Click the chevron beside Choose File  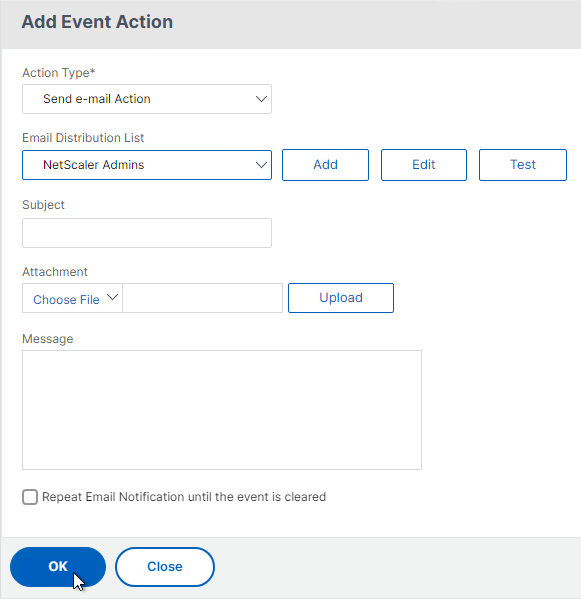[x=112, y=297]
